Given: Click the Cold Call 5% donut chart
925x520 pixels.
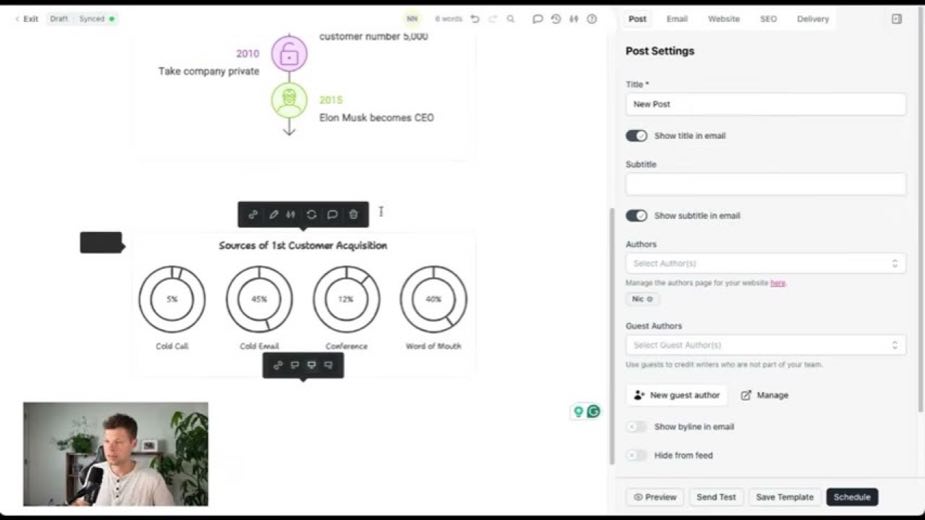Looking at the screenshot, I should (172, 299).
